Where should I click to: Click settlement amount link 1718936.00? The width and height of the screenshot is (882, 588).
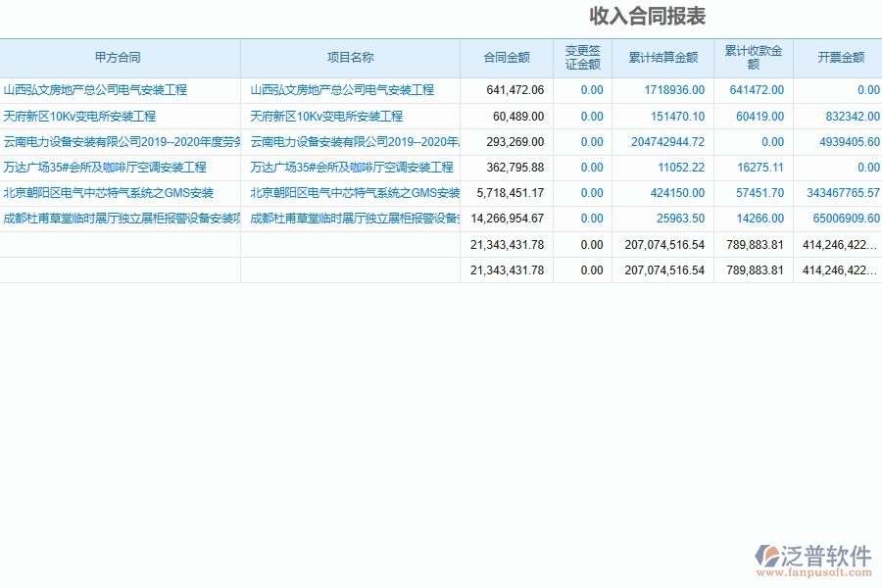676,90
